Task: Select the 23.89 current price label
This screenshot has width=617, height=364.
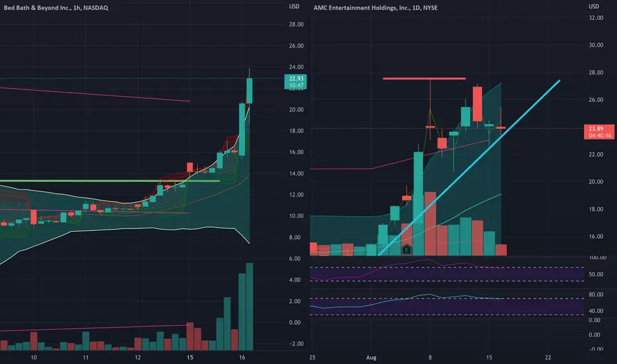Action: [599, 132]
